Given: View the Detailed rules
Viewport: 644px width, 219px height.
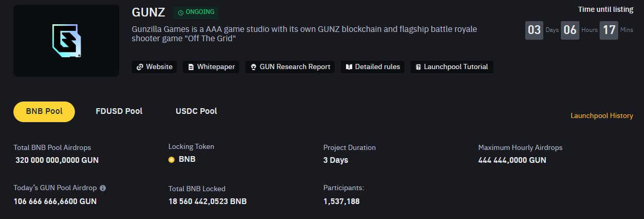Looking at the screenshot, I should pos(373,67).
